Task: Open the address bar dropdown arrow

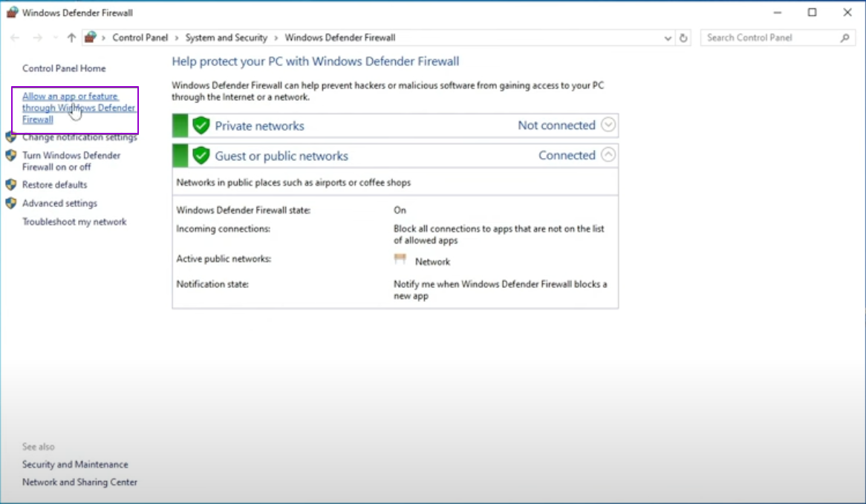Action: 666,37
